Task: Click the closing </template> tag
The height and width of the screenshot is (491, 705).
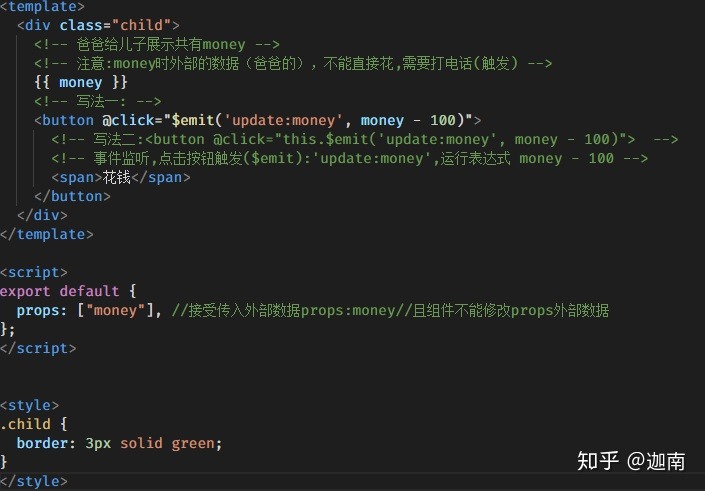Action: (47, 234)
